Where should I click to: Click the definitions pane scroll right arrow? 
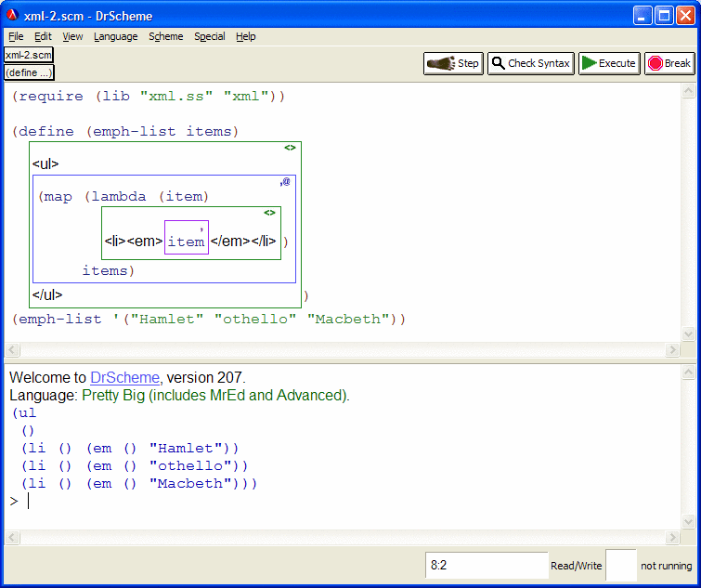coord(672,349)
